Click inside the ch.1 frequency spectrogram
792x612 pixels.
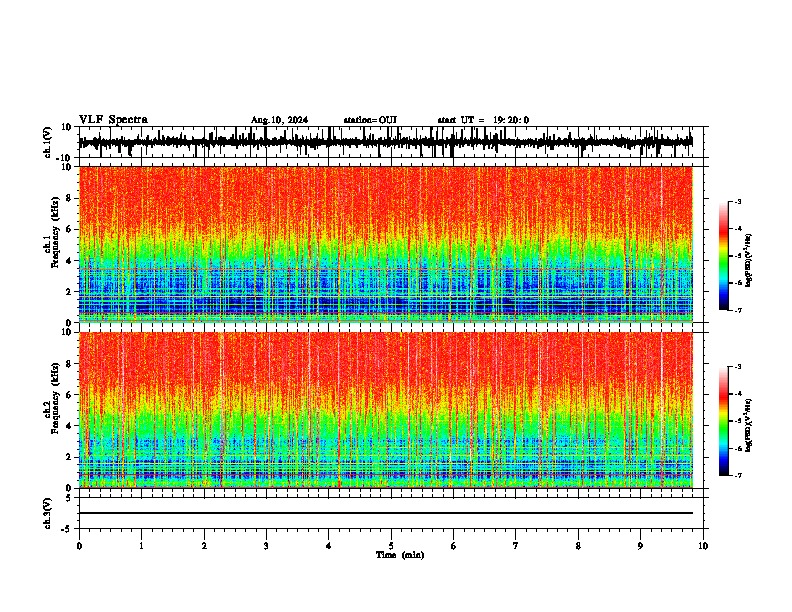[386, 244]
